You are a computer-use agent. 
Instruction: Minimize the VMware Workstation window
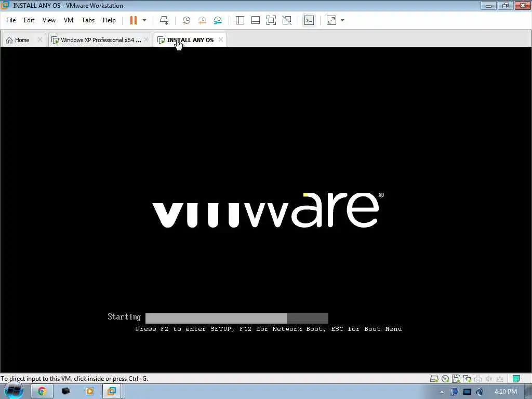point(488,5)
